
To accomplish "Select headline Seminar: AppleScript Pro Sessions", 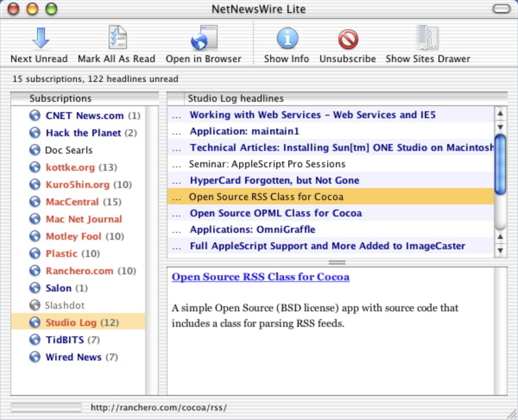I will click(330, 164).
